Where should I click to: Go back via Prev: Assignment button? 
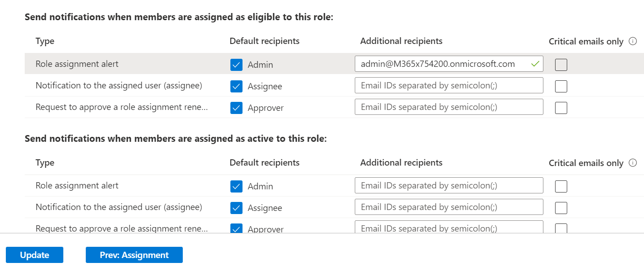coord(134,255)
